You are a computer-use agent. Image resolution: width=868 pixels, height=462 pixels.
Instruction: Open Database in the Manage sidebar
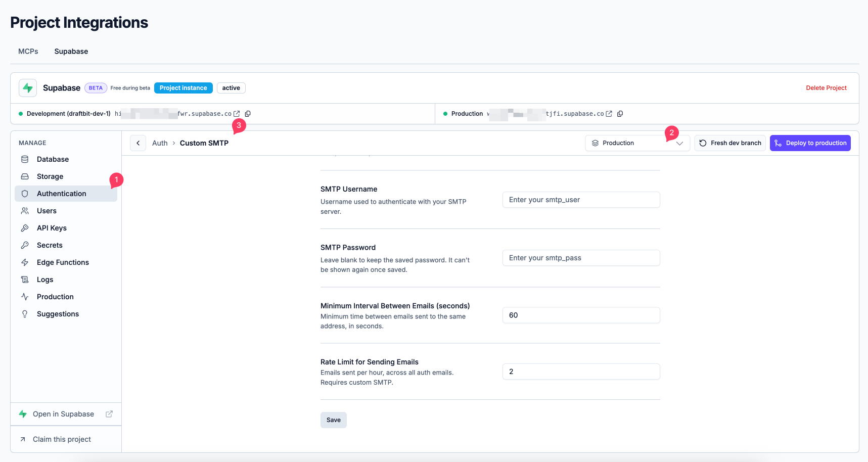(66, 159)
